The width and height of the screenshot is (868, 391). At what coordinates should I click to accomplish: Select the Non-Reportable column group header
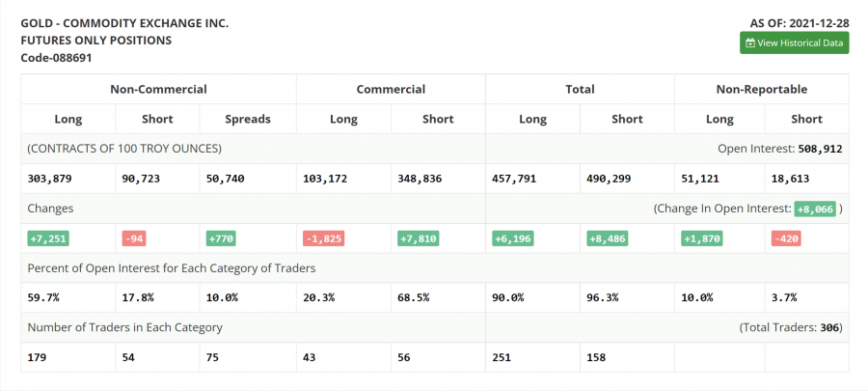click(x=762, y=89)
